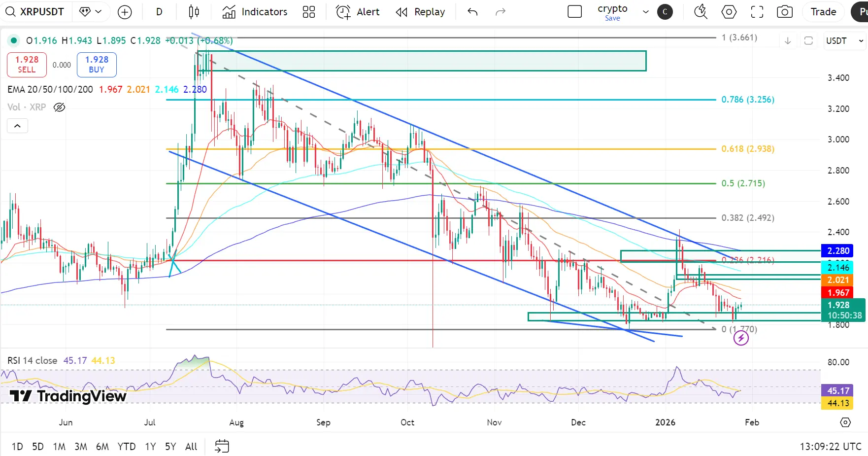This screenshot has width=868, height=456.
Task: Open the candlestick chart type selector
Action: [x=194, y=12]
